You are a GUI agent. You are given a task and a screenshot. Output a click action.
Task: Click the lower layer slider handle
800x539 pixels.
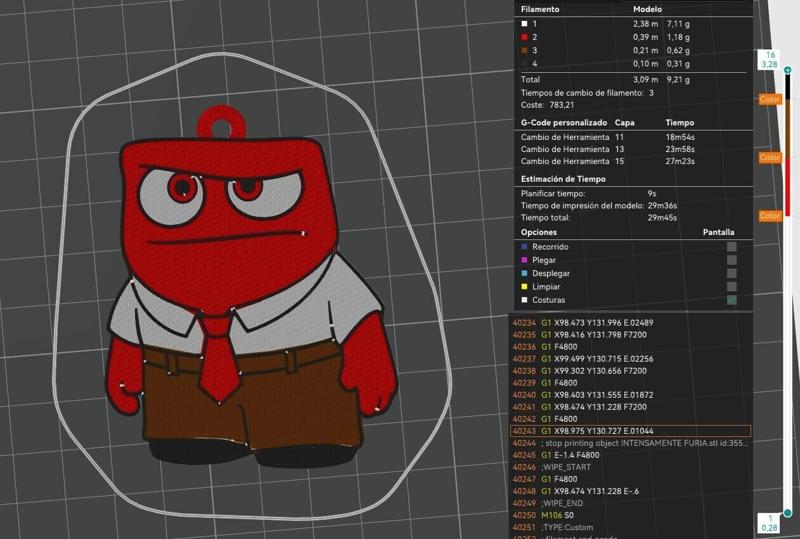tap(788, 513)
